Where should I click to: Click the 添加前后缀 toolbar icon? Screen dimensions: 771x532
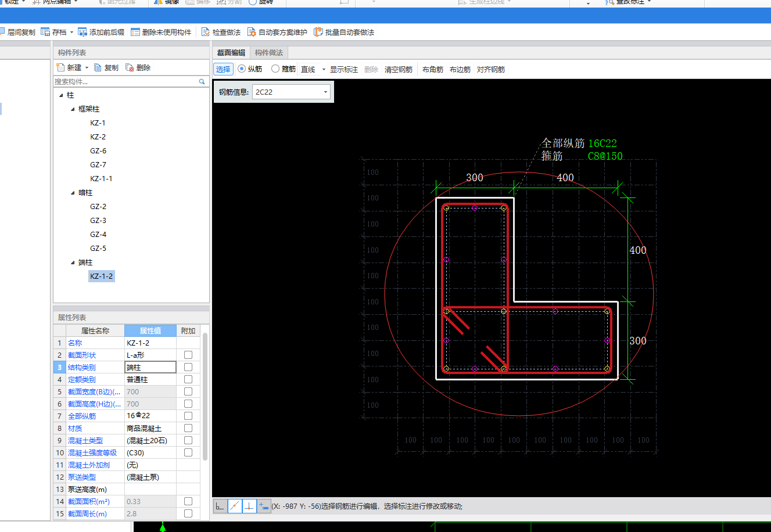click(x=83, y=32)
